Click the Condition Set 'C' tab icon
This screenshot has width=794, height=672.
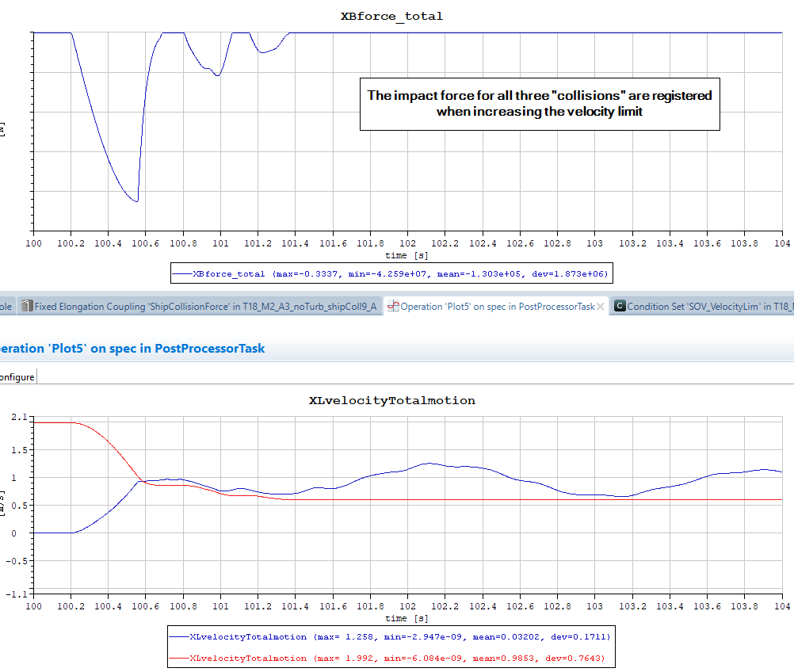(x=620, y=306)
